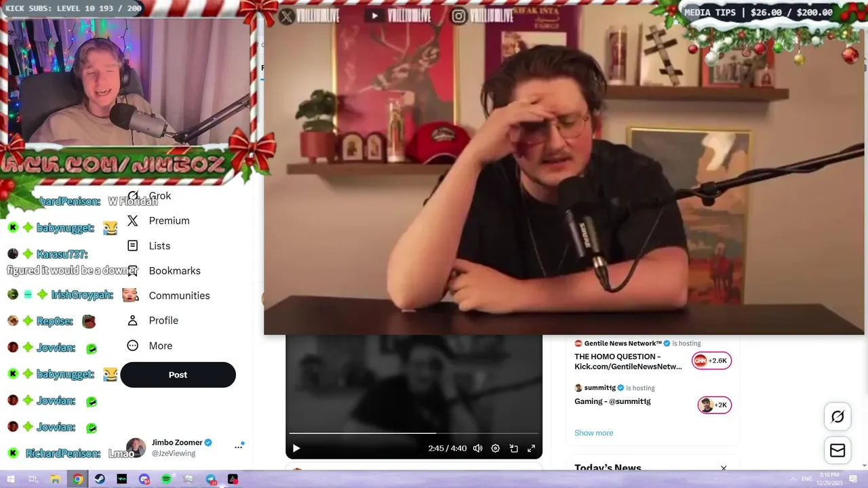
Task: Click the X Premium logo icon
Action: pos(133,221)
